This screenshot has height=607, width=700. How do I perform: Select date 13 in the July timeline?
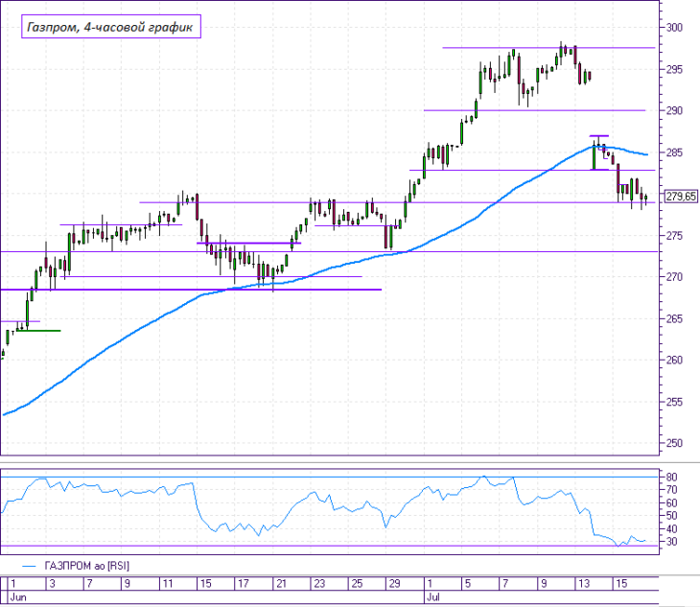coord(584,583)
